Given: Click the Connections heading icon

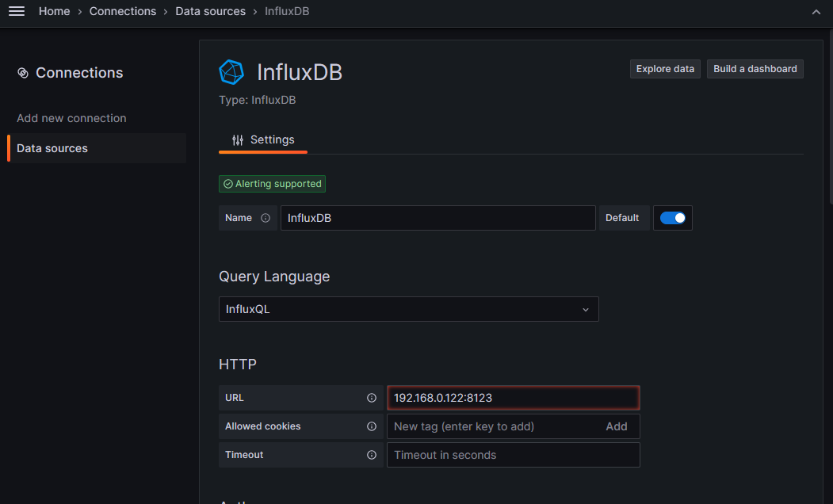Looking at the screenshot, I should click(23, 73).
